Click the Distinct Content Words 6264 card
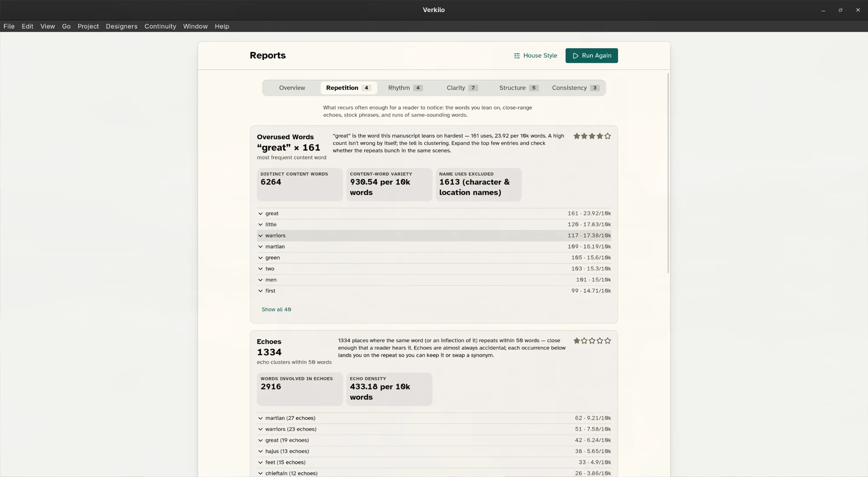The width and height of the screenshot is (868, 477). point(300,184)
